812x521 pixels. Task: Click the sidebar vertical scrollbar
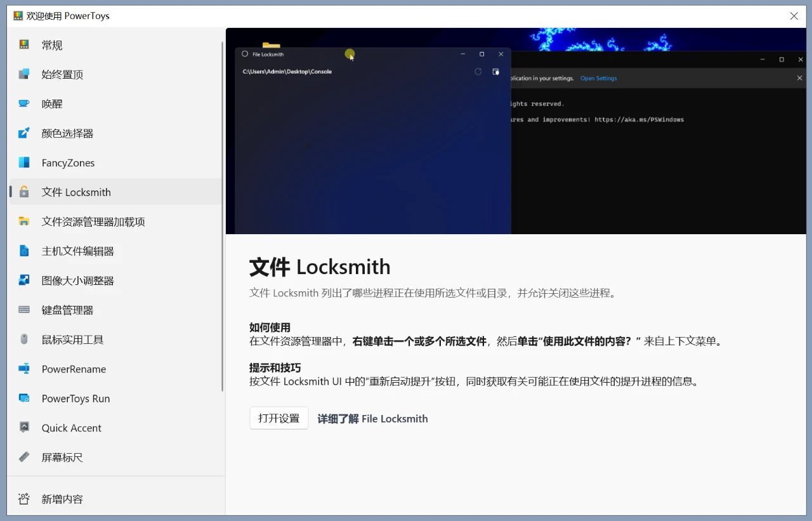coord(223,216)
